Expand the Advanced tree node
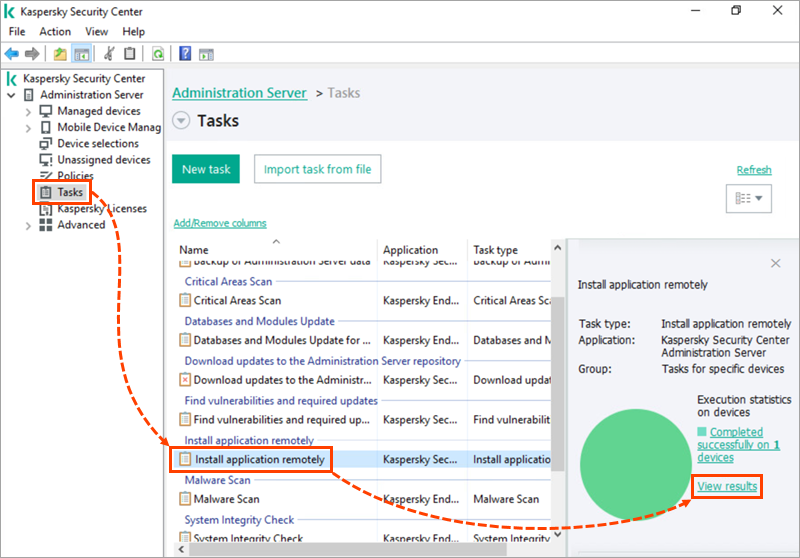 click(28, 225)
